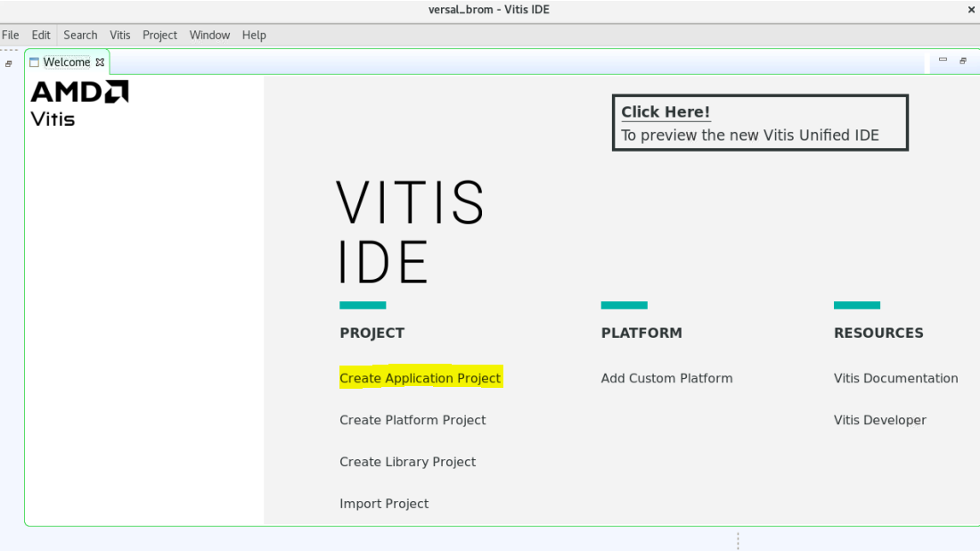Visit Vitis Developer resource link
The image size is (980, 551).
879,420
